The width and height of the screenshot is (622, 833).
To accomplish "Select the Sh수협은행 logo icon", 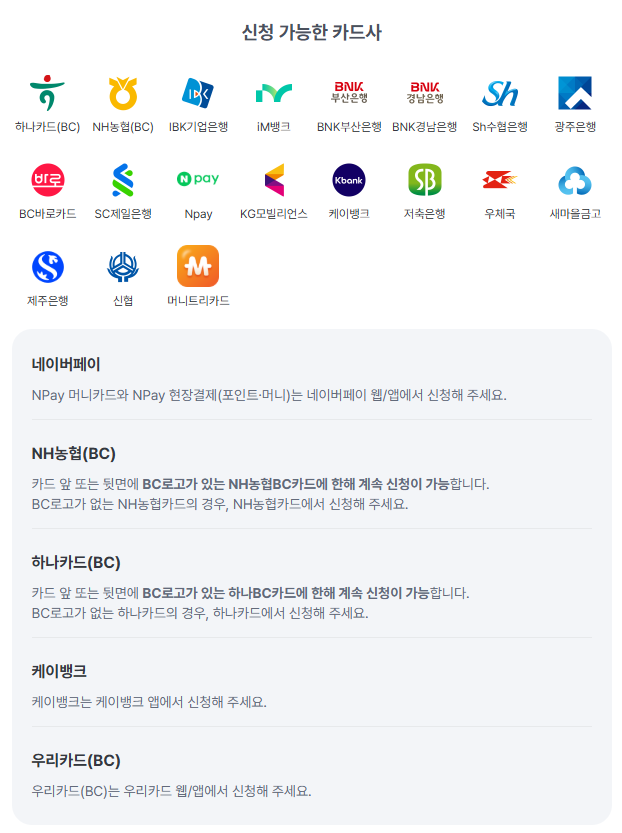I will [500, 93].
